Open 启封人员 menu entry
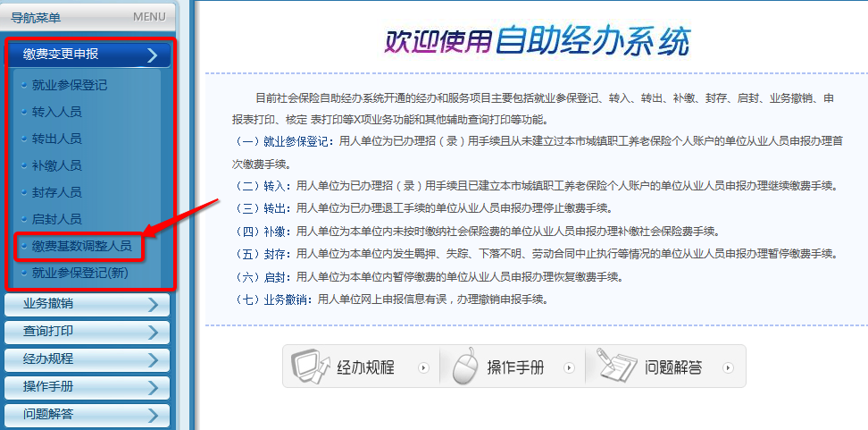This screenshot has height=430, width=868. tap(57, 219)
